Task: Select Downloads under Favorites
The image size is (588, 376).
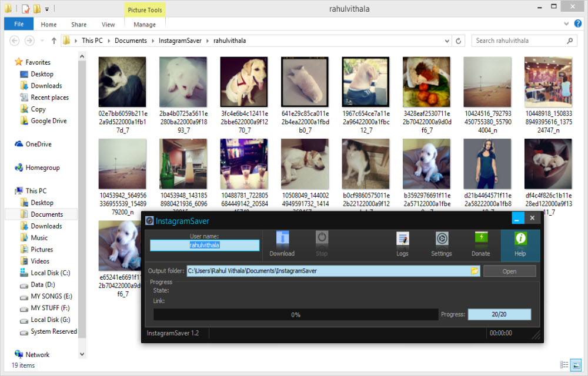Action: pos(46,86)
